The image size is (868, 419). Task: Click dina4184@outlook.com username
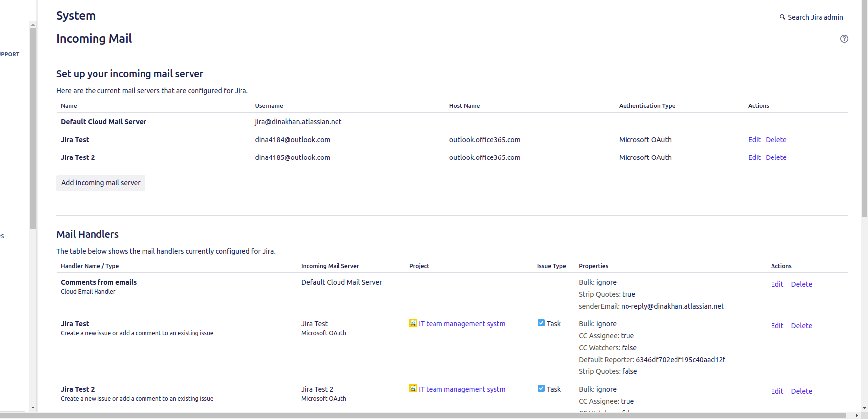pos(292,140)
